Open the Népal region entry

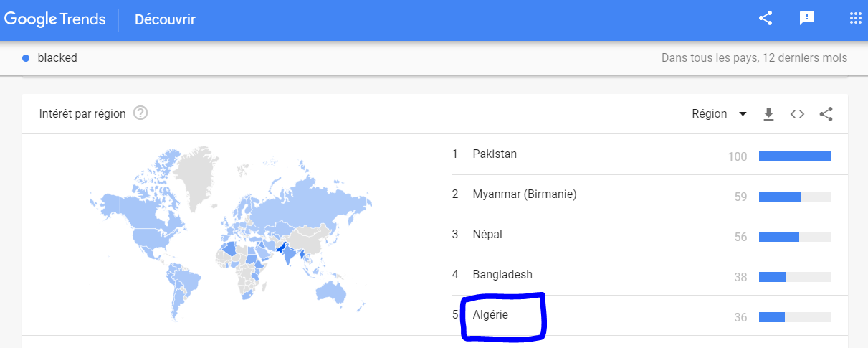pyautogui.click(x=487, y=234)
